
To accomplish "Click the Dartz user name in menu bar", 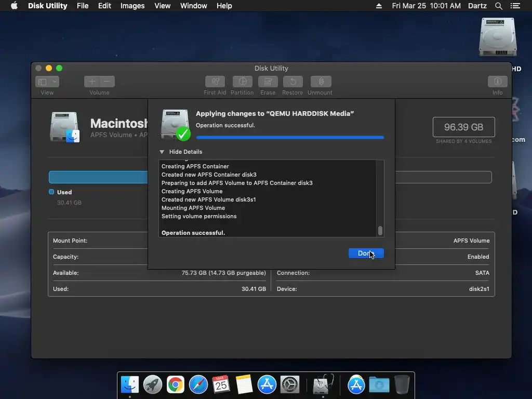I will tap(477, 6).
